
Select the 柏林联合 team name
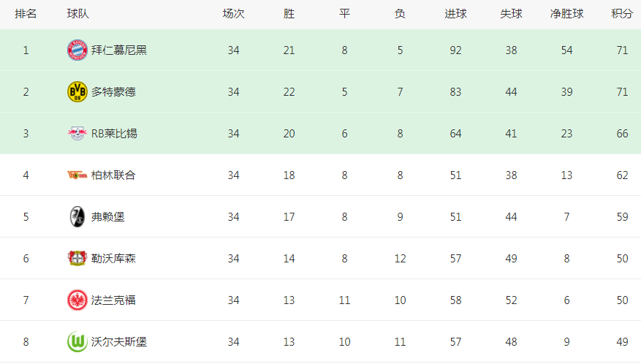[x=113, y=175]
